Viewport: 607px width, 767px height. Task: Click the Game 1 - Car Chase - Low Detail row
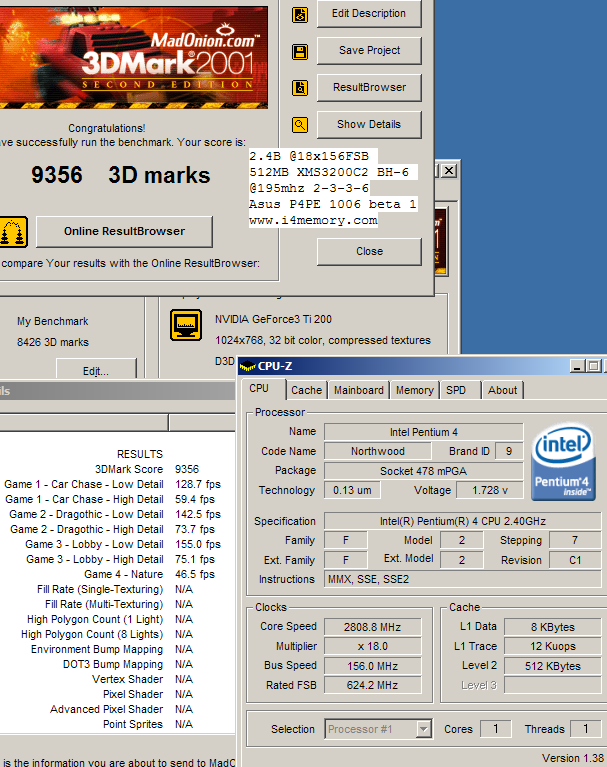(x=112, y=484)
